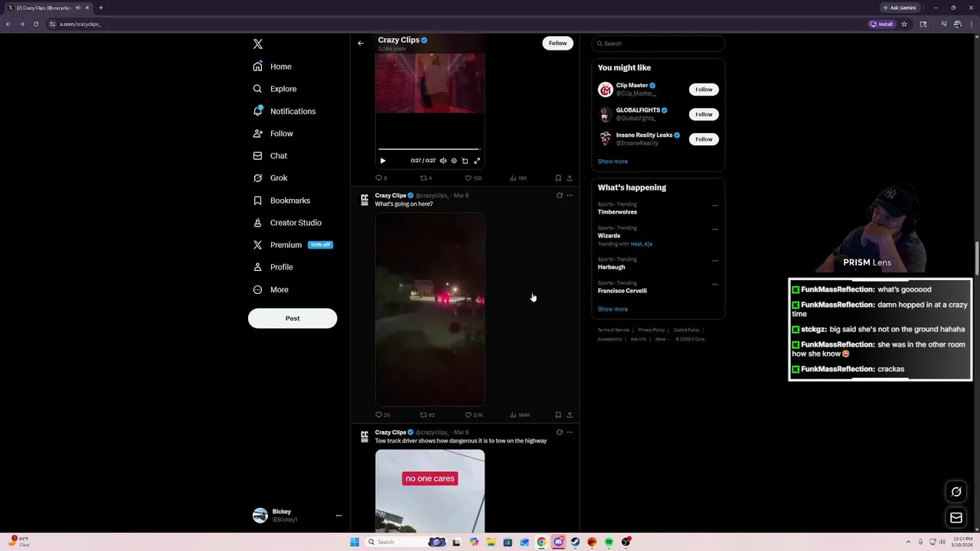Follow the Crazy Clips profile
The width and height of the screenshot is (980, 551).
tap(557, 43)
